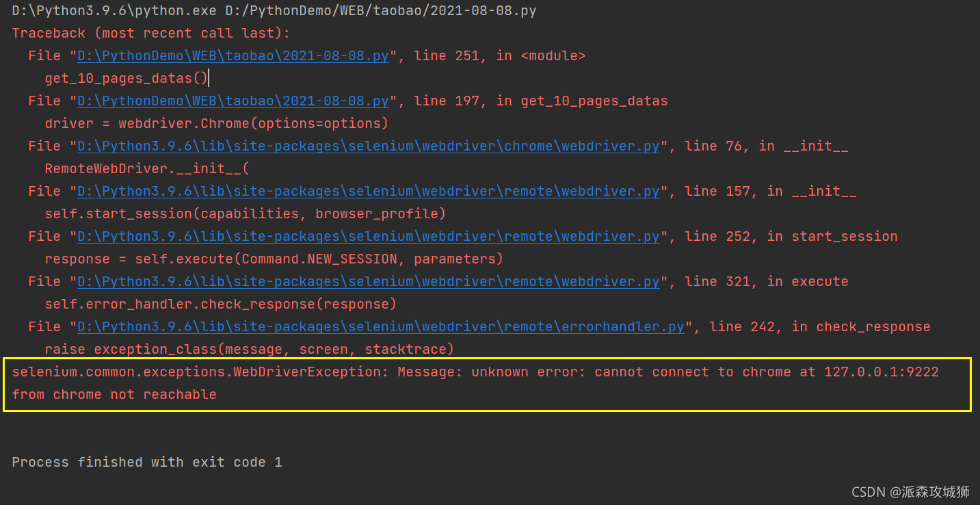Click the get_10_pages_datas() call line
The height and width of the screenshot is (505, 980).
point(126,79)
